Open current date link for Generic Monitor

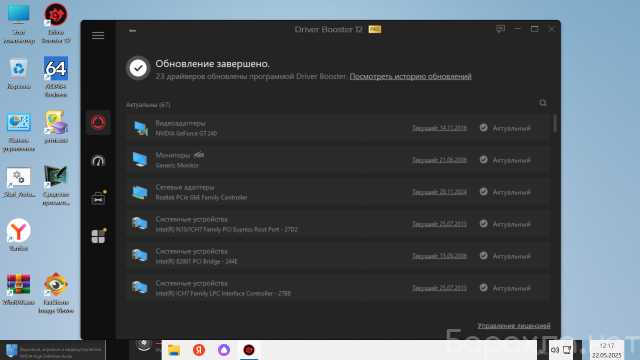439,160
